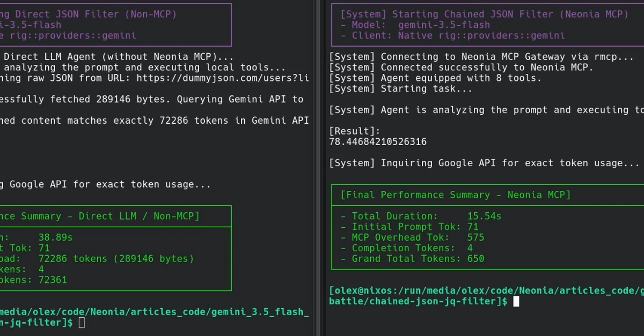Click the Grand Total Tokens 650 line
This screenshot has height=336, width=644.
point(413,258)
